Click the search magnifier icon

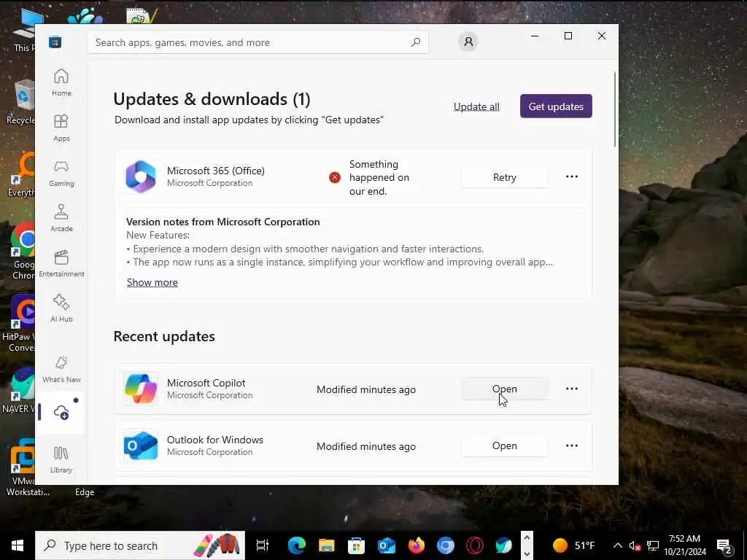pyautogui.click(x=415, y=42)
